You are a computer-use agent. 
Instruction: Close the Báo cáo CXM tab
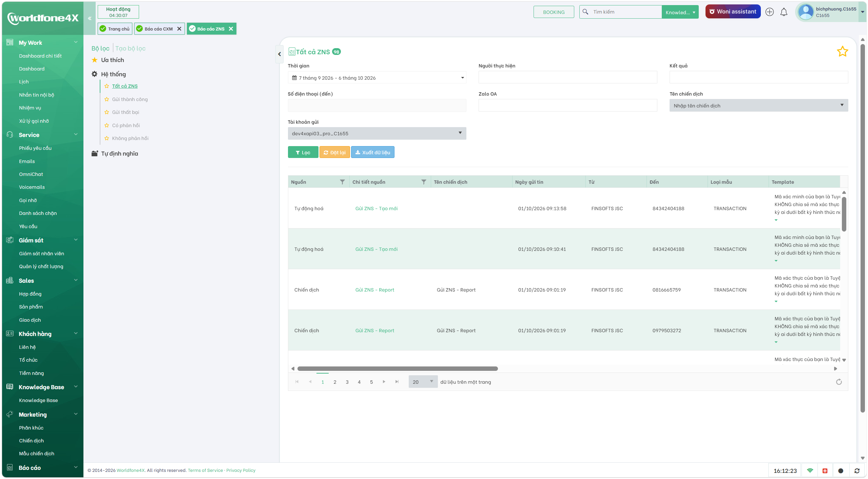(179, 29)
